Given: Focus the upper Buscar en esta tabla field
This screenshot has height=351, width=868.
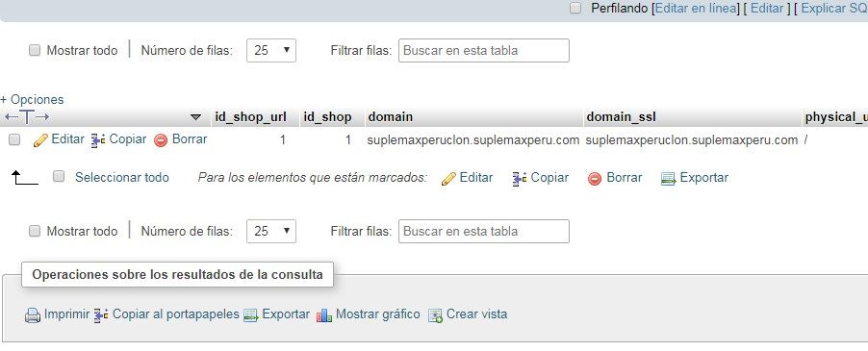Looking at the screenshot, I should tap(484, 50).
